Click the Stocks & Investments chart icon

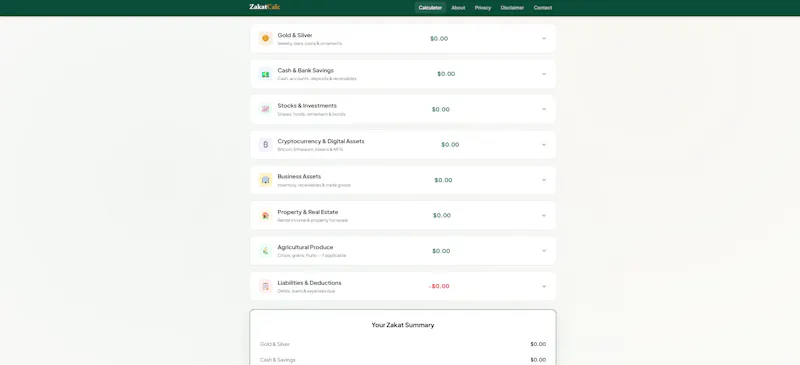(x=265, y=109)
